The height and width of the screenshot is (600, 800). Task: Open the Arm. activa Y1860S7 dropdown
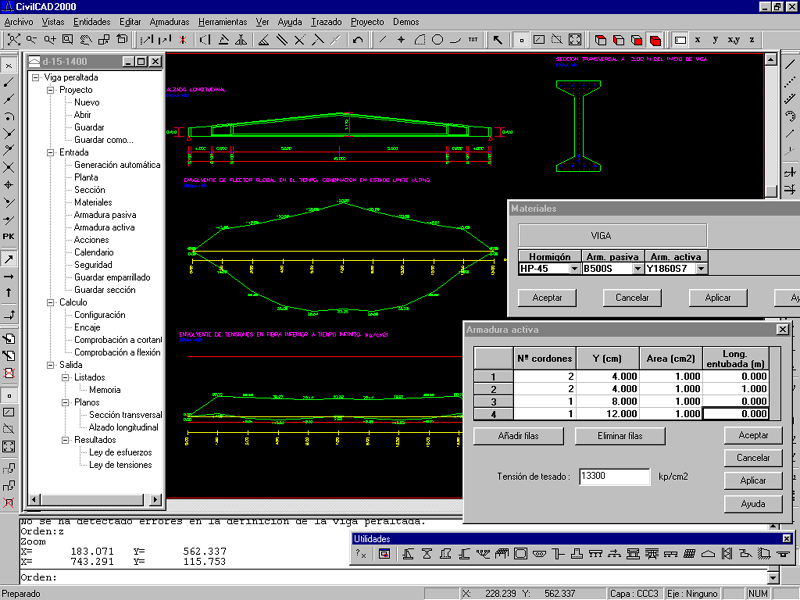coord(701,268)
